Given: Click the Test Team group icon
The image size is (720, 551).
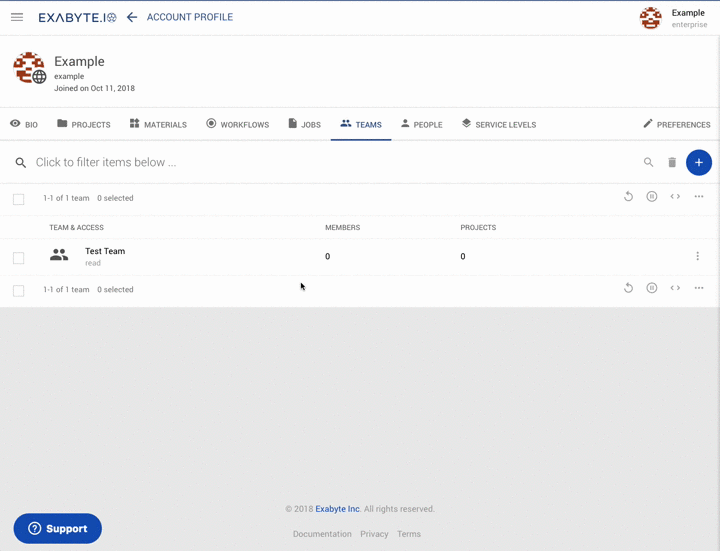Looking at the screenshot, I should point(59,255).
